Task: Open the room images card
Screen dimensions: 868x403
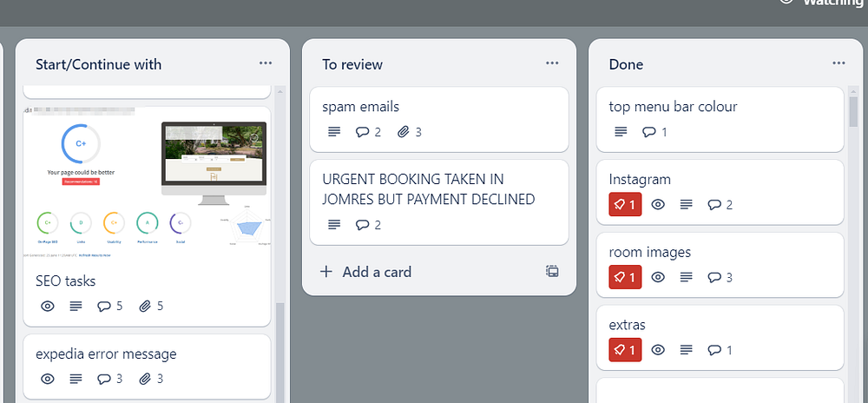Action: pyautogui.click(x=720, y=265)
